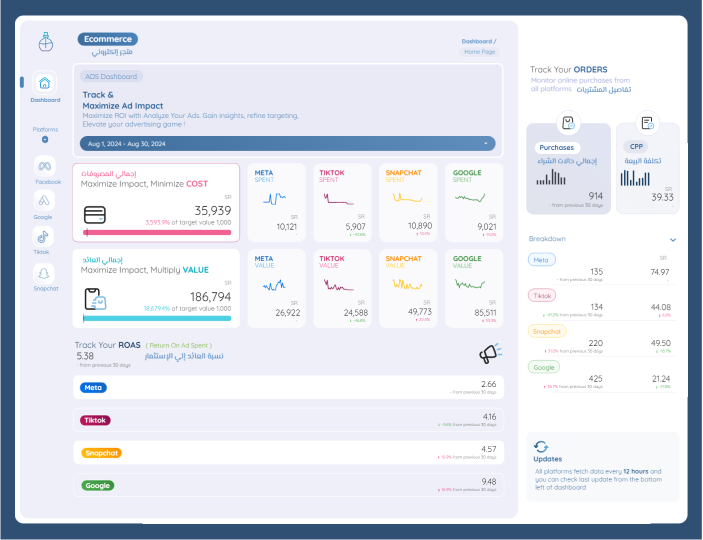Click the Ecommerce title button
The width and height of the screenshot is (703, 540).
point(108,40)
